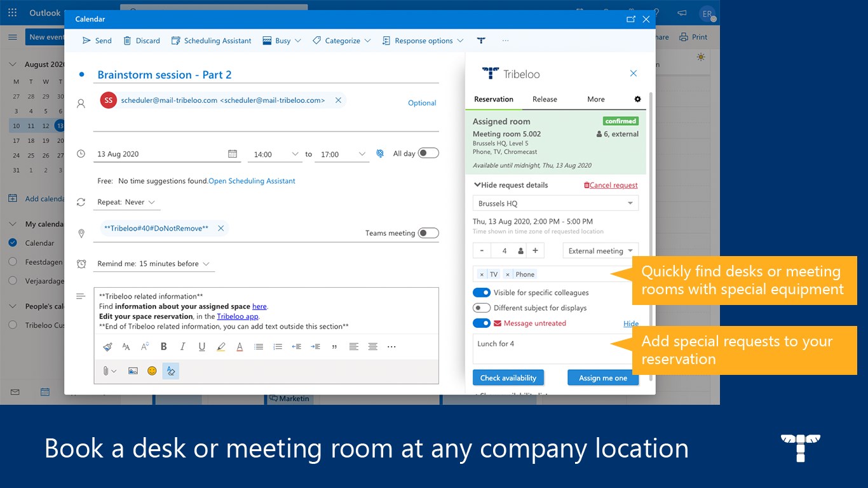The image size is (868, 488).
Task: Toggle the Message untreated switch
Action: tap(482, 323)
